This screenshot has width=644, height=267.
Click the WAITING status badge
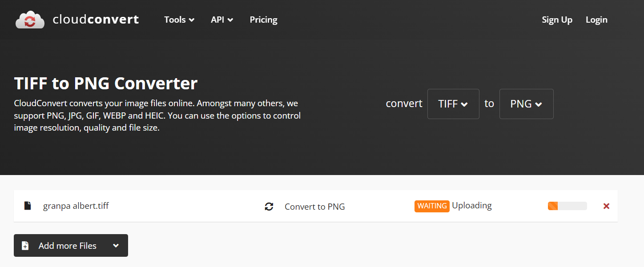tap(432, 206)
